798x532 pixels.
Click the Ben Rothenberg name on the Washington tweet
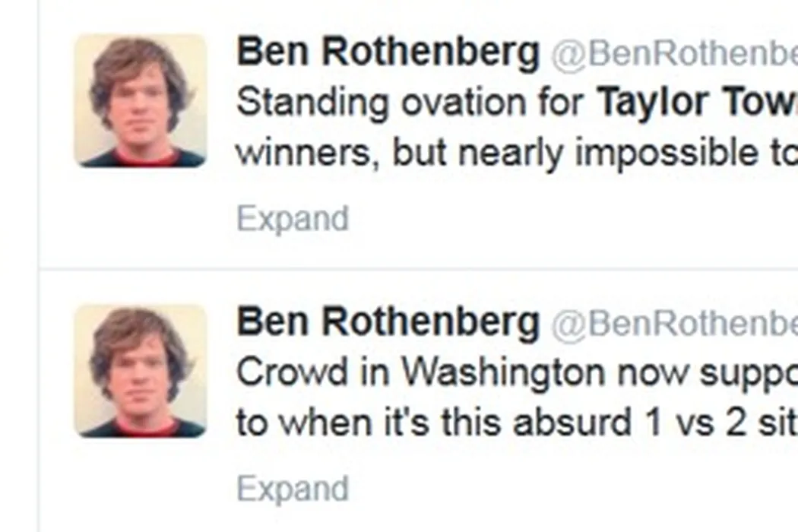[x=388, y=323]
